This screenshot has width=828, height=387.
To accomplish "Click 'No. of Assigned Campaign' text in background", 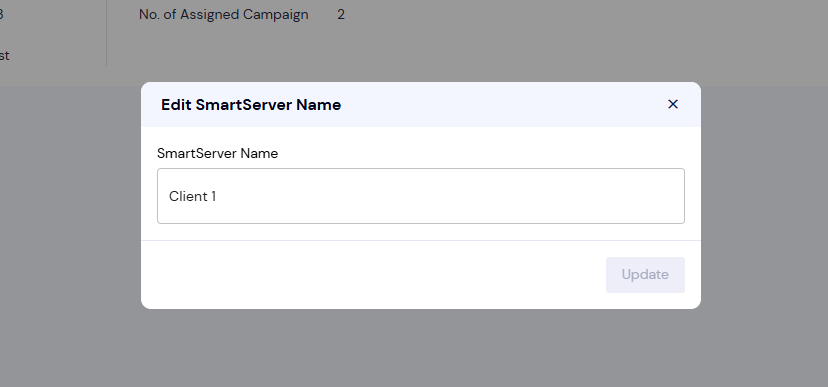I will pos(223,15).
